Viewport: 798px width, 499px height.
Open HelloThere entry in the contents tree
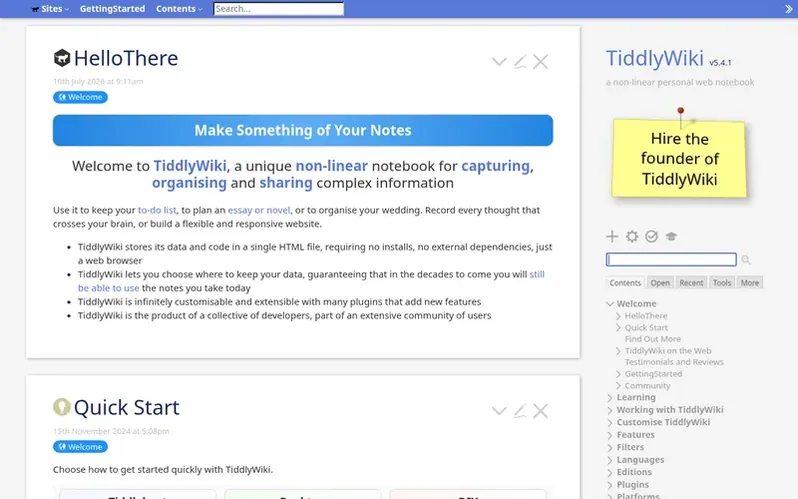click(x=646, y=316)
